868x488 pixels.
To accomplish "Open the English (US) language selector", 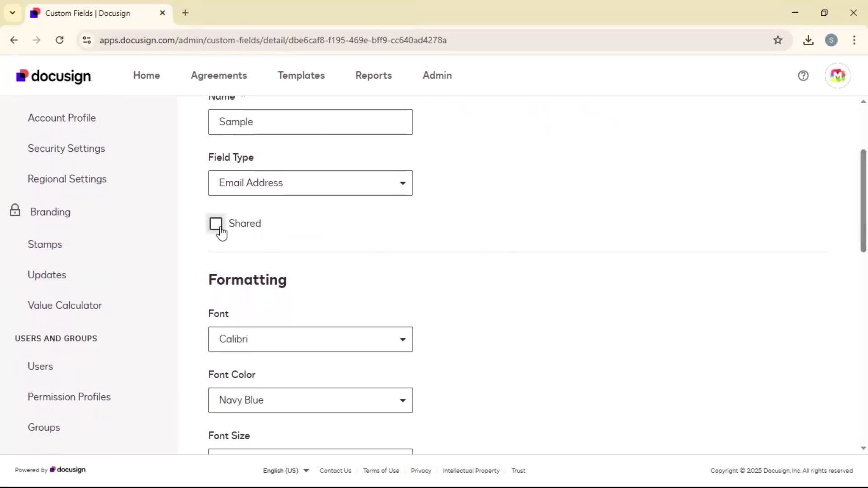I will click(x=286, y=470).
